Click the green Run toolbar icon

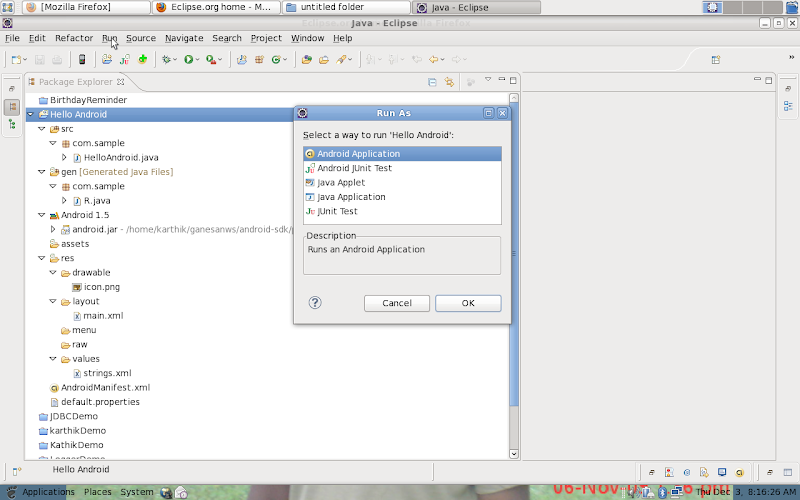point(188,60)
